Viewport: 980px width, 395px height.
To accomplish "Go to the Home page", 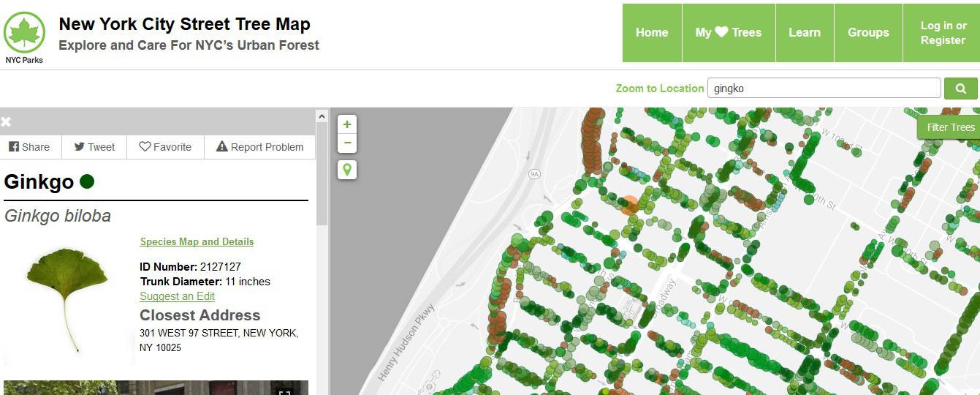I will 652,33.
